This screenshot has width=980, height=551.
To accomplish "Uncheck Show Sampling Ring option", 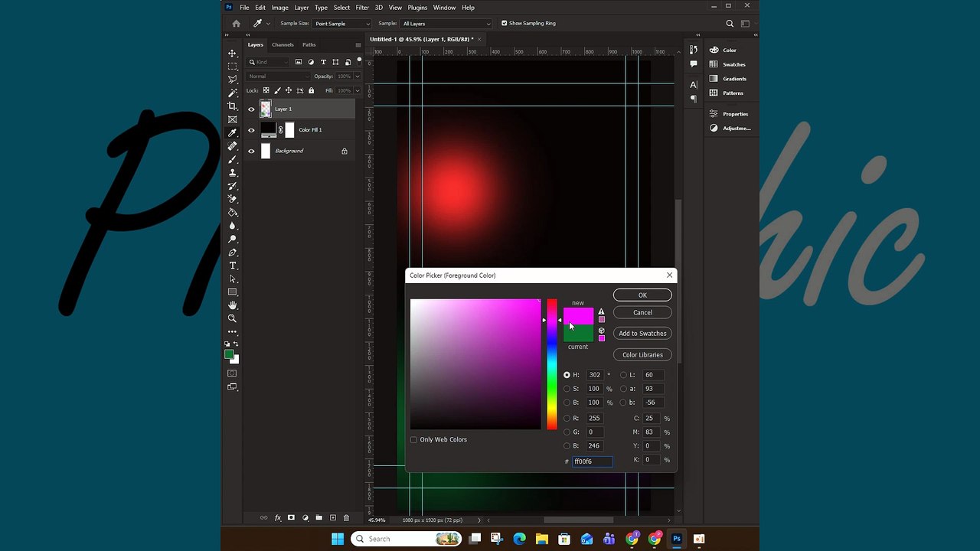I will [x=504, y=23].
